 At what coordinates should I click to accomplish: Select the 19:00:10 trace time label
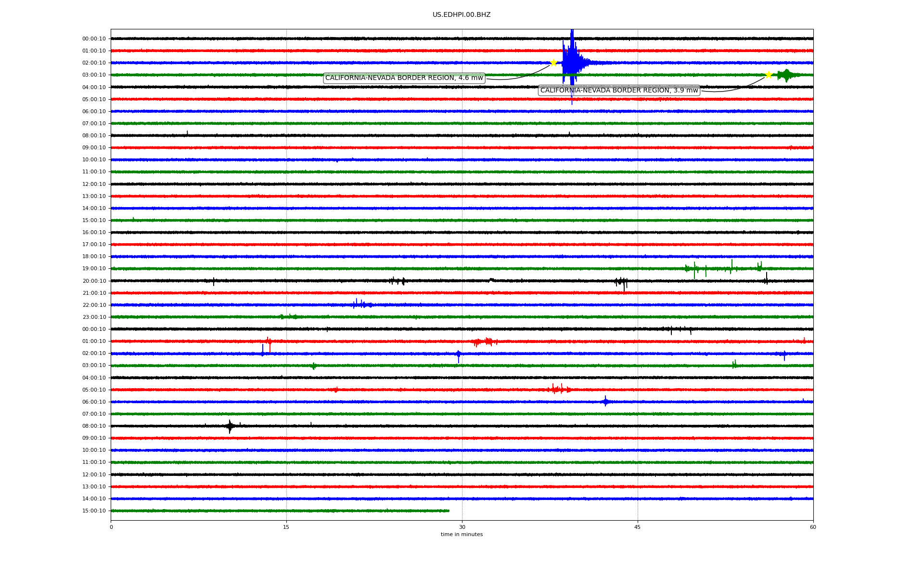click(94, 269)
